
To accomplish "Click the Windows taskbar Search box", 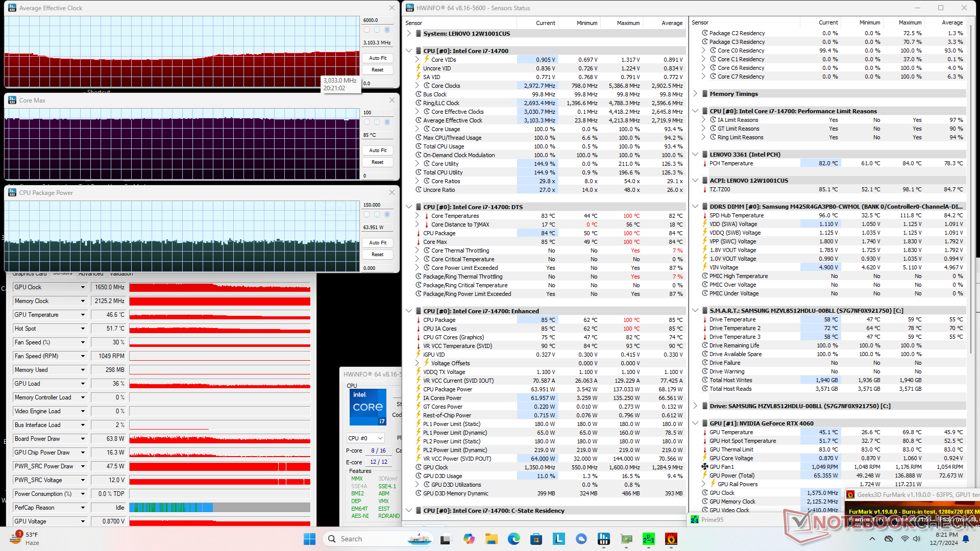I will click(x=378, y=539).
